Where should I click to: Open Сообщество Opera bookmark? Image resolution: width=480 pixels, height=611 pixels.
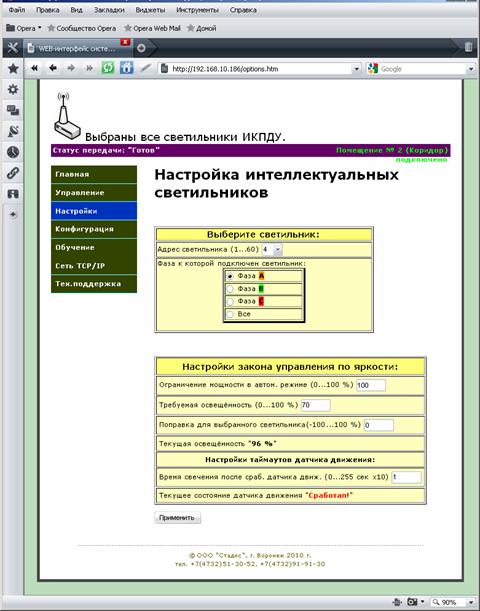82,28
